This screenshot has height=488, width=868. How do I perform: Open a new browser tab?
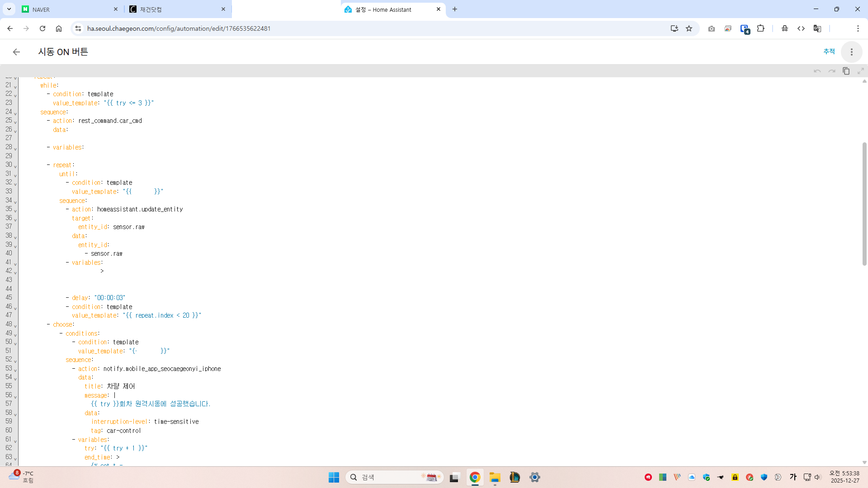pos(455,9)
